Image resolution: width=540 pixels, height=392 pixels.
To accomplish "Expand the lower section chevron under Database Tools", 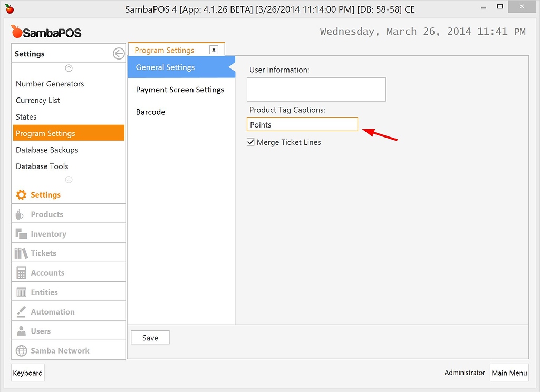I will 68,179.
